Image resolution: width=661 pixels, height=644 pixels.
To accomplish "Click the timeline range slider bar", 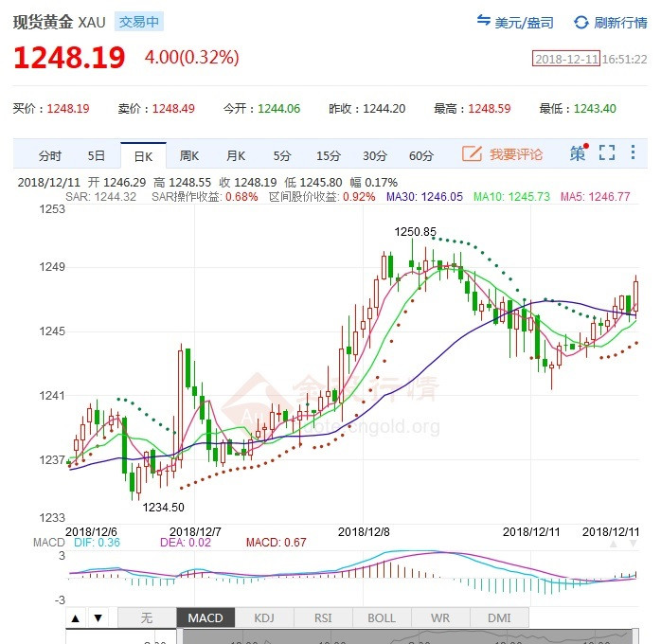I will pos(407,637).
